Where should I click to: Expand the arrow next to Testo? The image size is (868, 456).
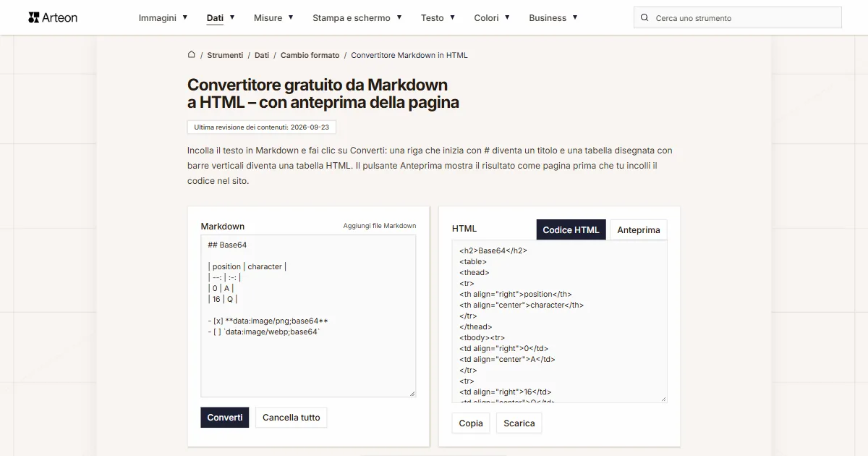click(453, 17)
